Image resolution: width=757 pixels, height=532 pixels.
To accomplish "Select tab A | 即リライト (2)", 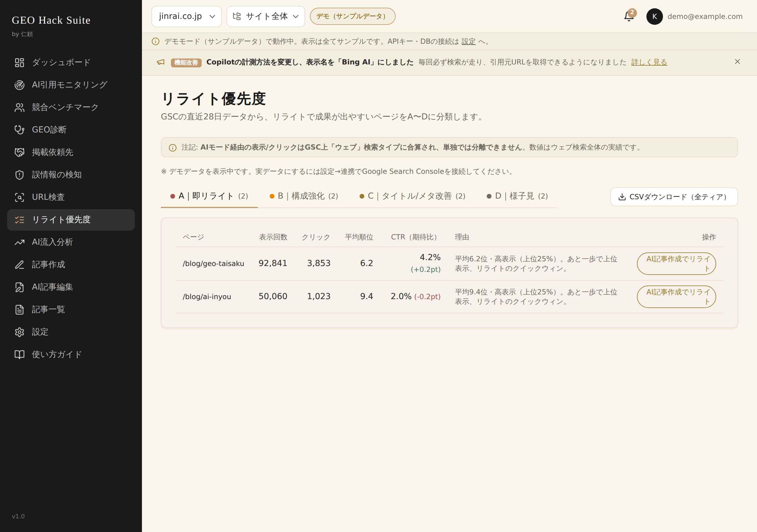I will (209, 197).
